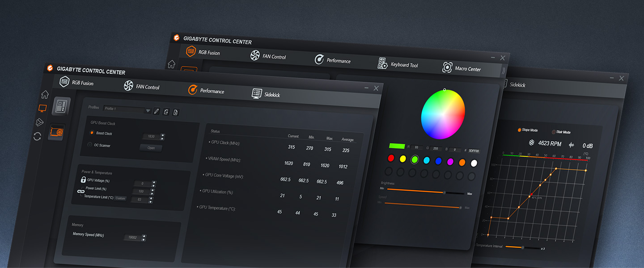
Task: Click the GPU Voltage padlock icon
Action: 83,180
